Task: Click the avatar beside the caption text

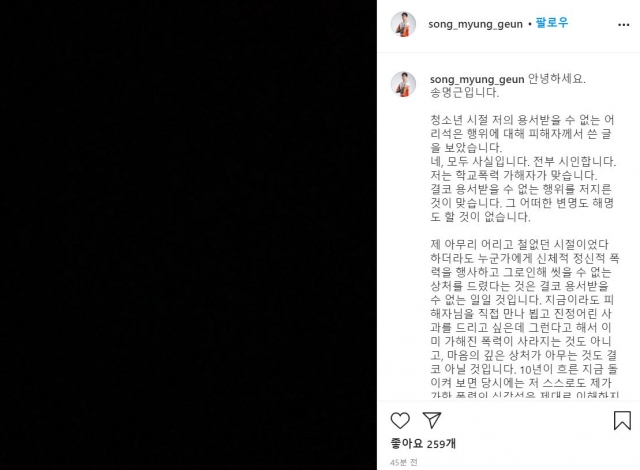Action: pyautogui.click(x=403, y=84)
